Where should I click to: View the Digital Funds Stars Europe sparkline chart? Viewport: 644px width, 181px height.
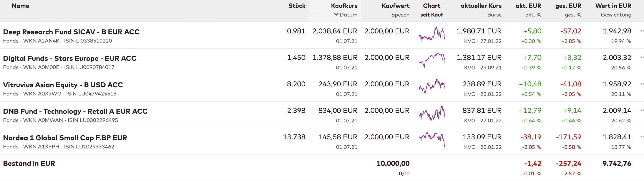[432, 60]
